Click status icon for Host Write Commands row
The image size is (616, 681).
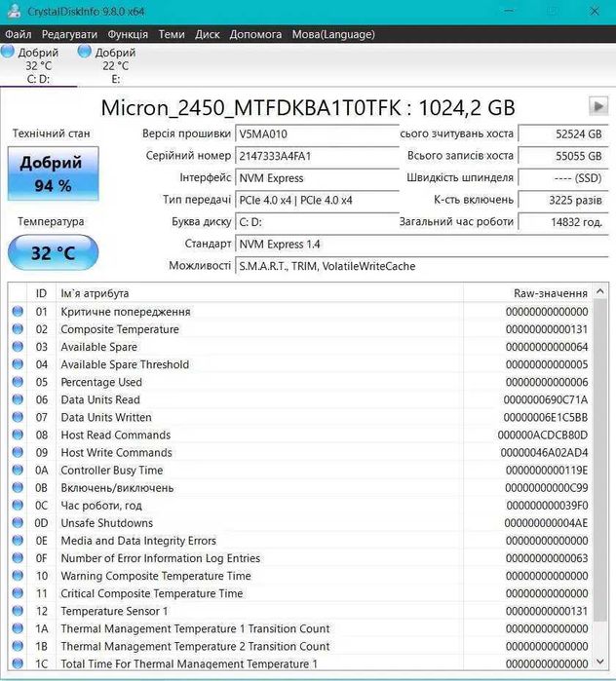click(18, 453)
